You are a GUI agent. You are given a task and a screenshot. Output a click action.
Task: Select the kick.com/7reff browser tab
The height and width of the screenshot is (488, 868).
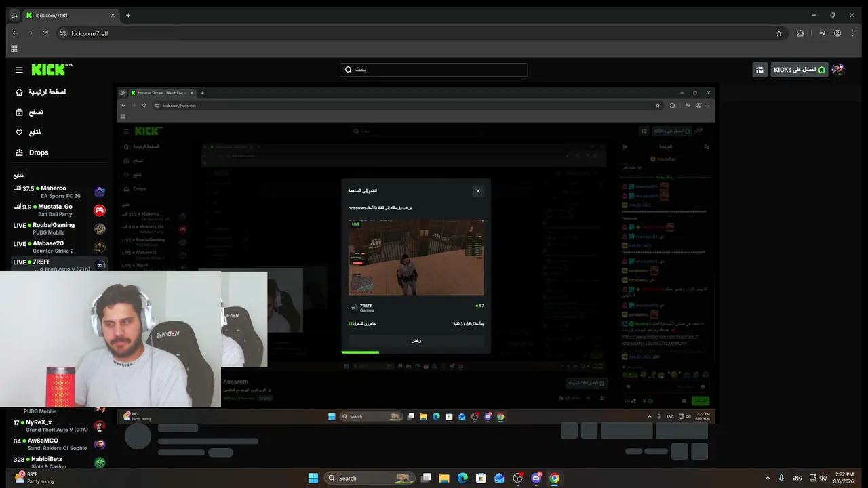(x=71, y=15)
